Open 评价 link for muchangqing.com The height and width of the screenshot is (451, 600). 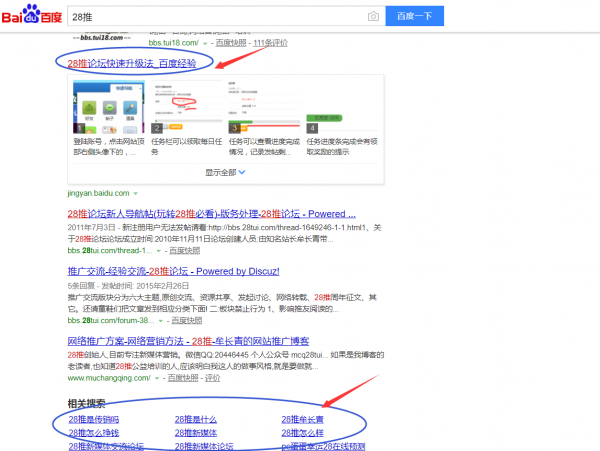(x=212, y=378)
